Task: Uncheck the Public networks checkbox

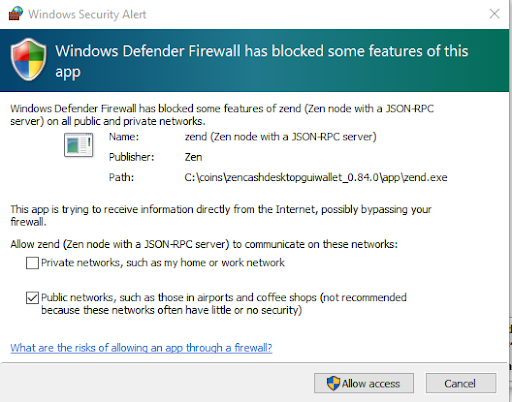Action: pos(32,298)
